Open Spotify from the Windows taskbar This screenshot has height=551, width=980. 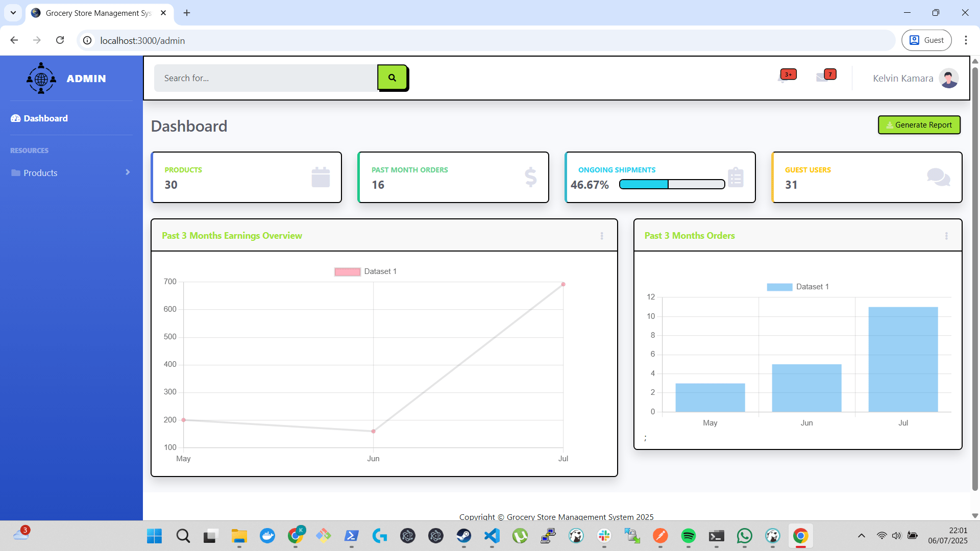coord(688,536)
